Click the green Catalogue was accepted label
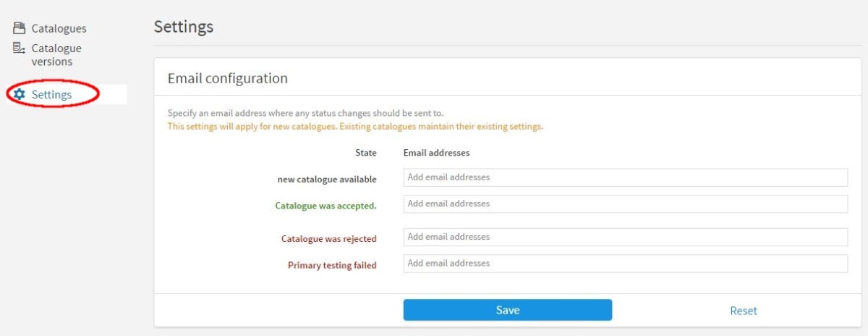This screenshot has width=868, height=336. click(x=326, y=206)
